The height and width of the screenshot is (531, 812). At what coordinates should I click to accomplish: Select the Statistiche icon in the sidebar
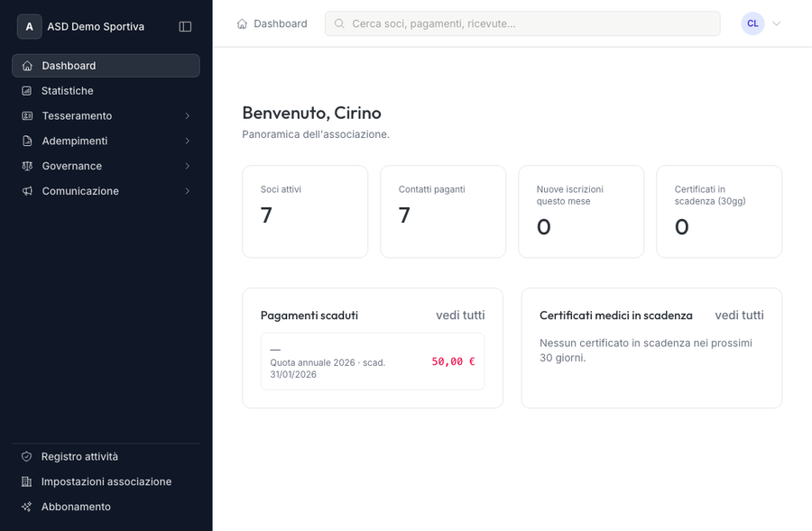point(26,90)
